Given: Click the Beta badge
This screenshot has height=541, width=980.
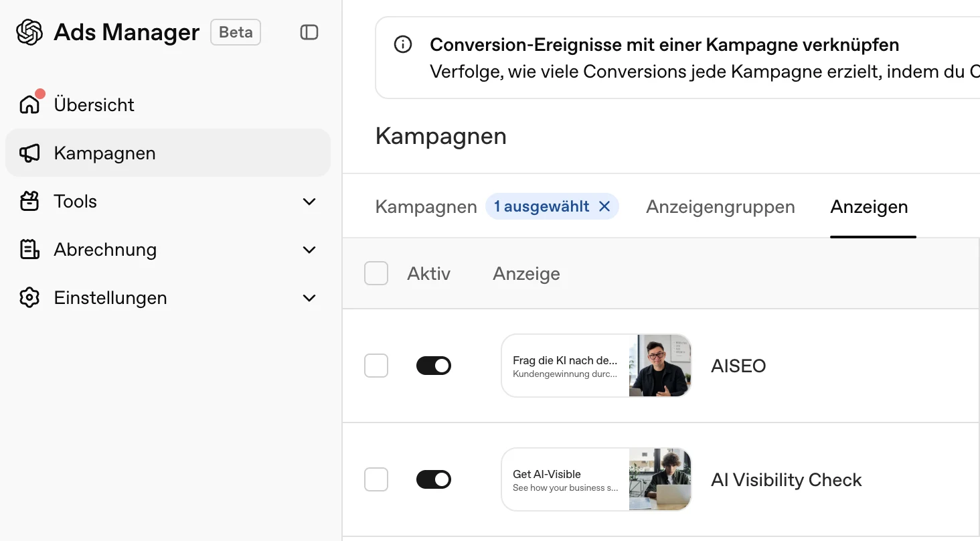Looking at the screenshot, I should pyautogui.click(x=236, y=32).
